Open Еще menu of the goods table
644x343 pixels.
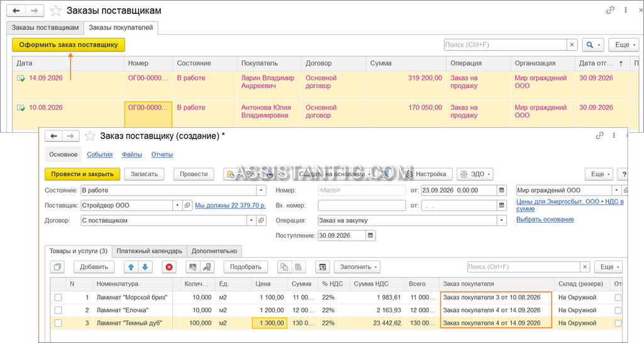point(609,267)
